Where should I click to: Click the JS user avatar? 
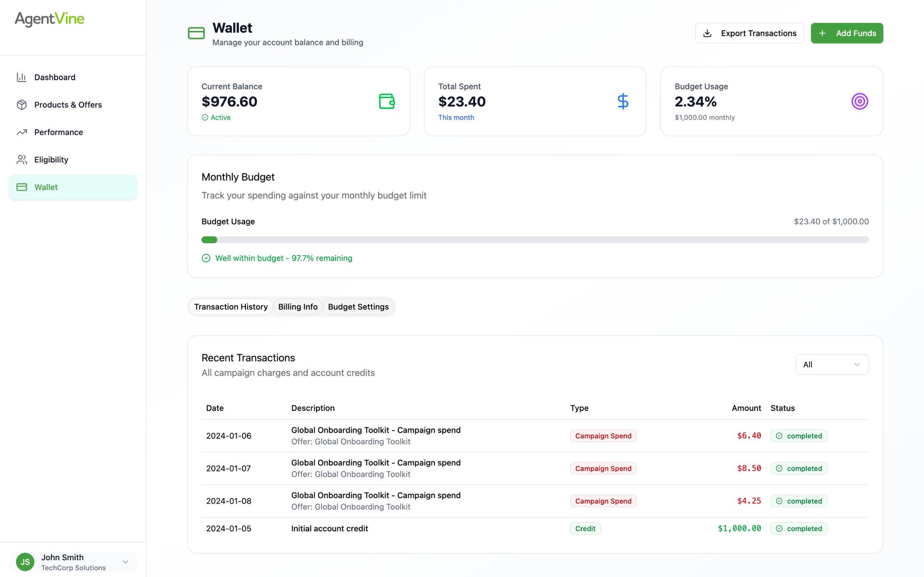[x=25, y=562]
